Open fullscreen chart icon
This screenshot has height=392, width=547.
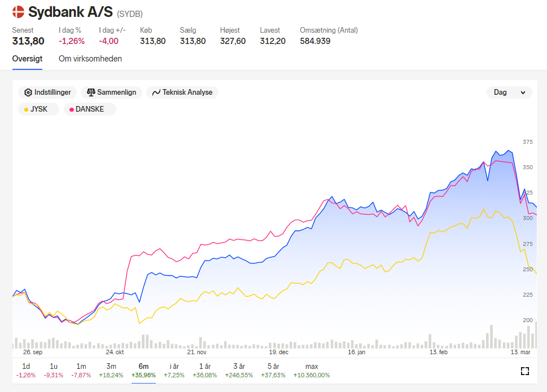(524, 371)
